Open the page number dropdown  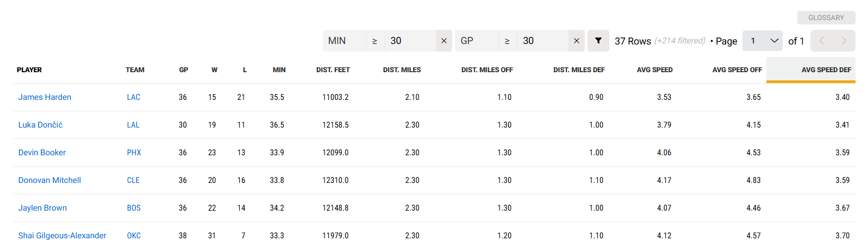pos(762,41)
